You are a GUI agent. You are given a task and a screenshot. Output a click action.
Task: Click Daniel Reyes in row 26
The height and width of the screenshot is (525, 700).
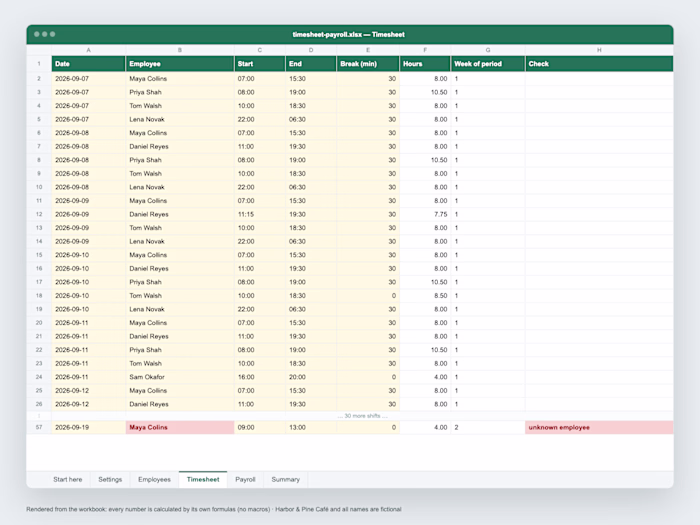180,404
